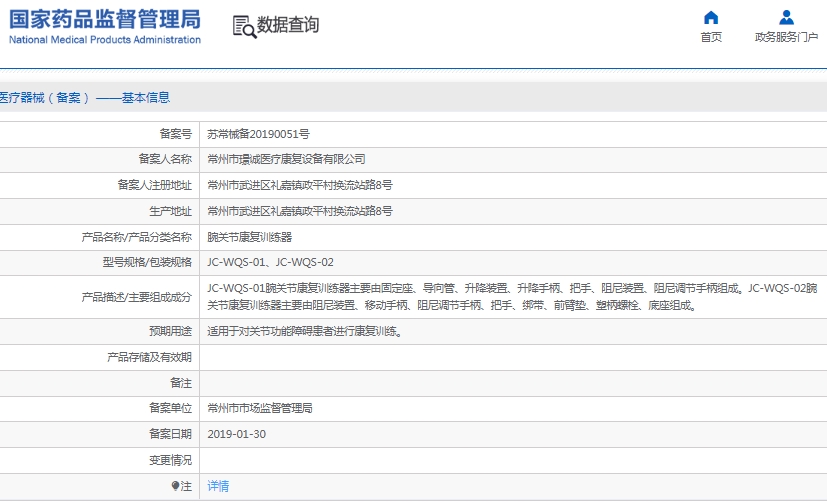Click the 数据查询 magnifier document icon
827x503 pixels.
click(244, 26)
